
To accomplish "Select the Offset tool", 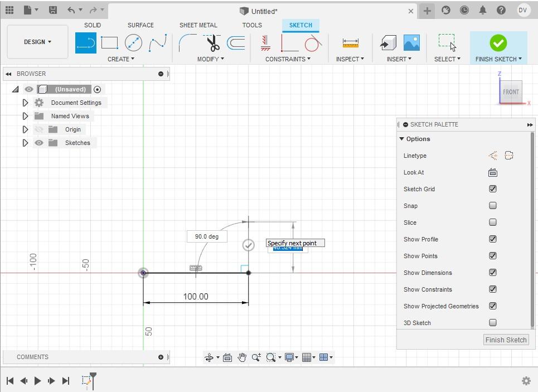I will pos(236,43).
